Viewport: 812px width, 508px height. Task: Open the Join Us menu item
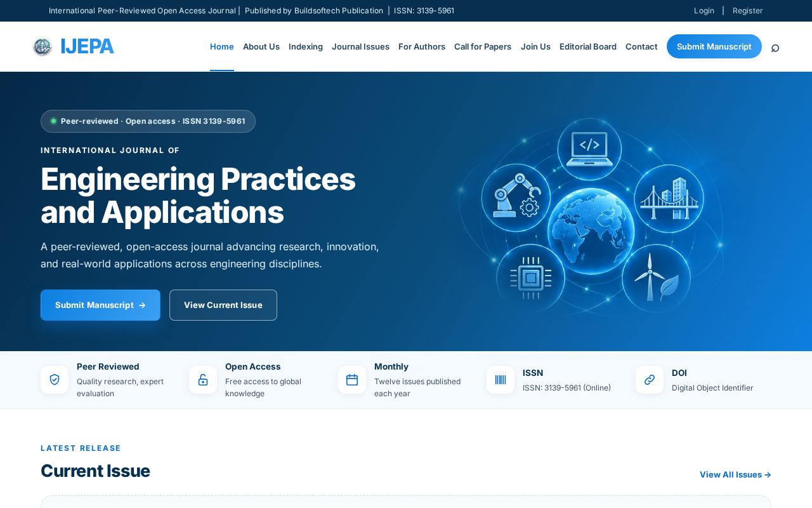535,46
